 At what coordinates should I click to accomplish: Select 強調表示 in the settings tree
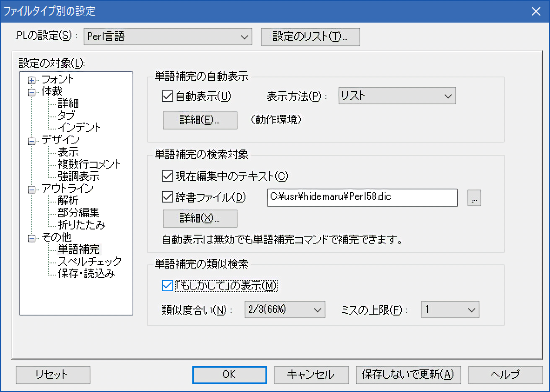tap(79, 176)
